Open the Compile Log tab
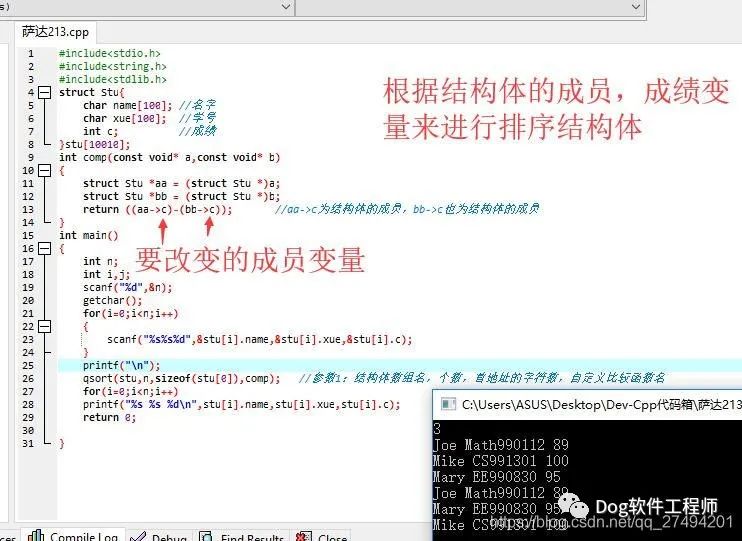The height and width of the screenshot is (541, 742). click(x=73, y=536)
